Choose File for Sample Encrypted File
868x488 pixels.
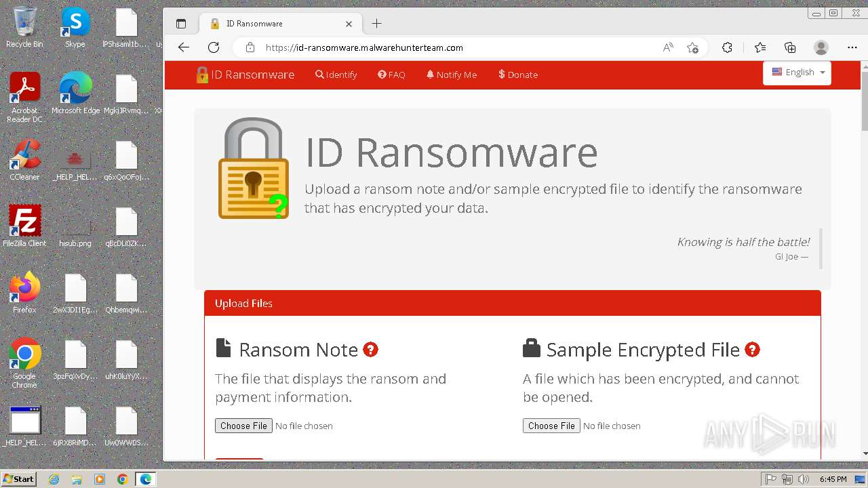click(551, 426)
